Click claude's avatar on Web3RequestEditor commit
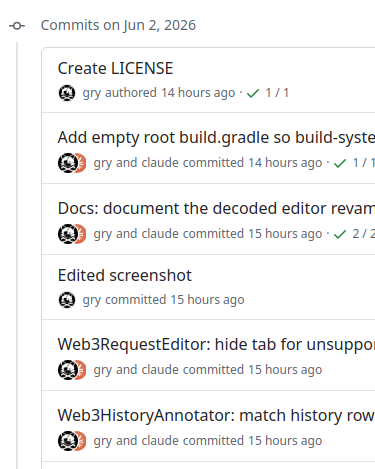The height and width of the screenshot is (469, 375). 82,370
